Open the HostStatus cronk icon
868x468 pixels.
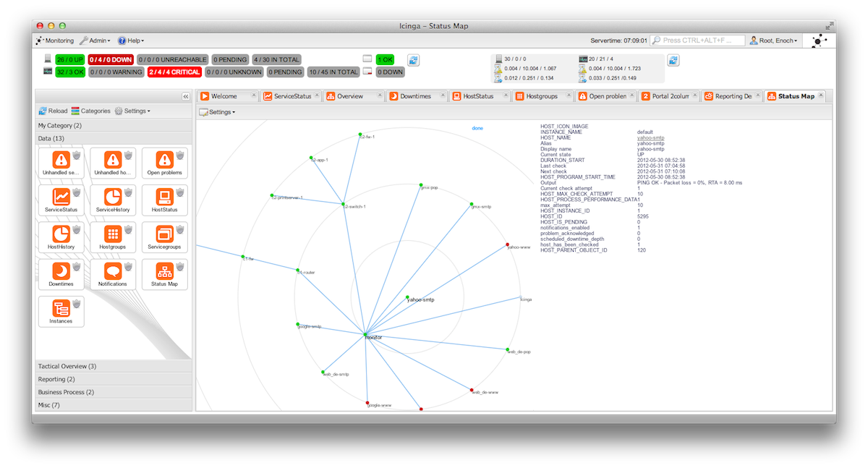(164, 197)
